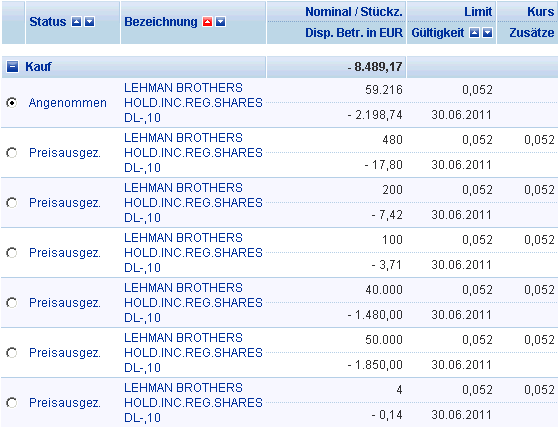Click red ascending sort arrow for Bezeichnung
This screenshot has width=558, height=427.
point(207,22)
